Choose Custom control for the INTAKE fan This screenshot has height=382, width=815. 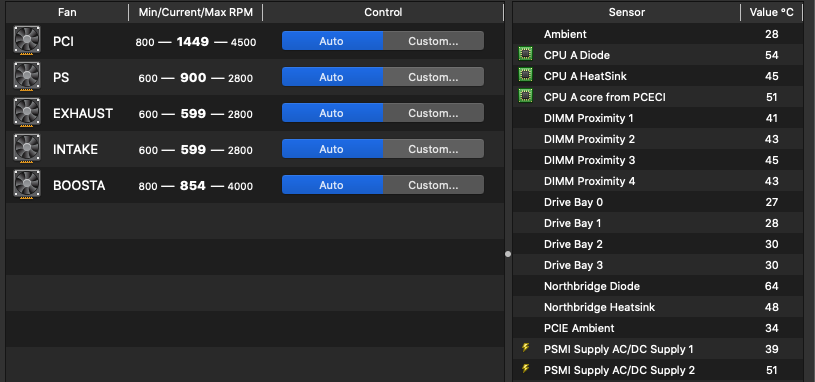click(433, 149)
